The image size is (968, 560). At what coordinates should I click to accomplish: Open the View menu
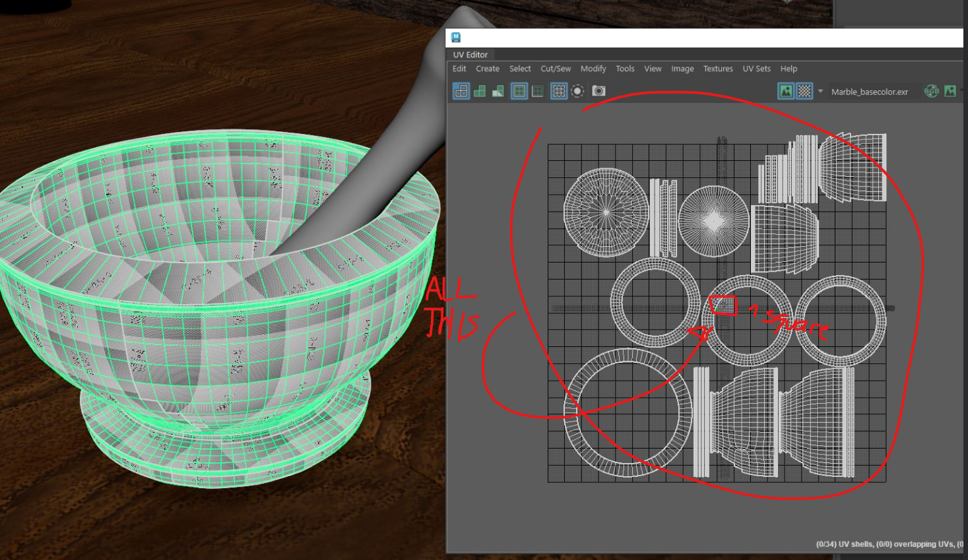(653, 69)
